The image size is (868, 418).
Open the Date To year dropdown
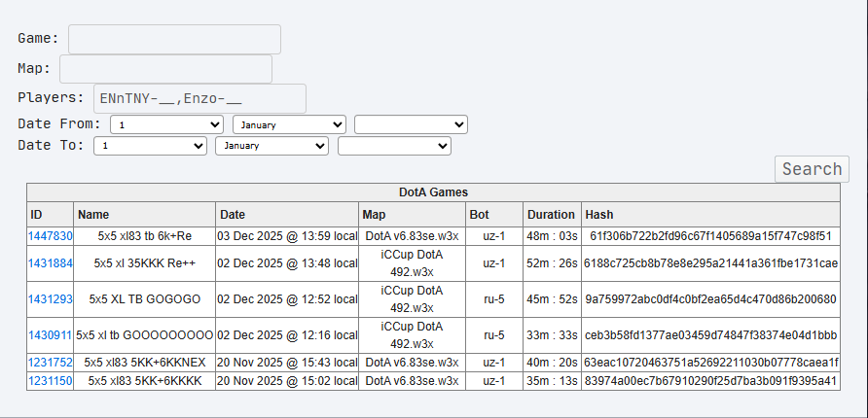pos(394,145)
